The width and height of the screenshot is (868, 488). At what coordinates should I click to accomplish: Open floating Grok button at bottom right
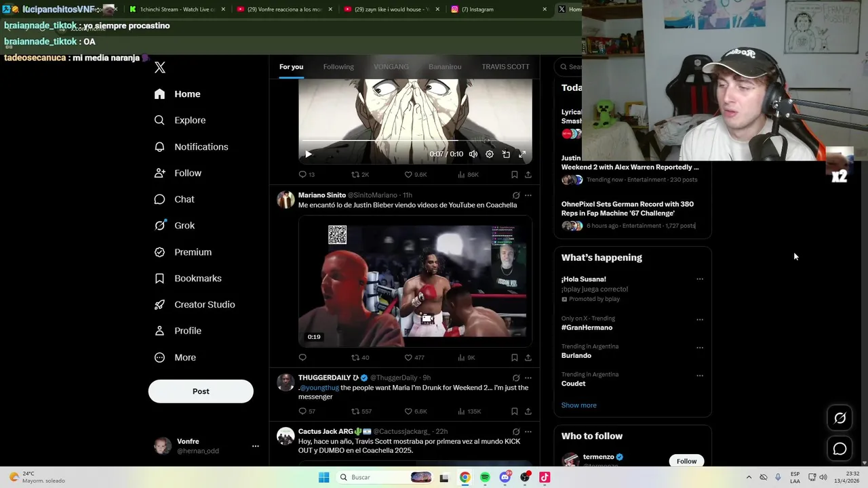click(840, 418)
